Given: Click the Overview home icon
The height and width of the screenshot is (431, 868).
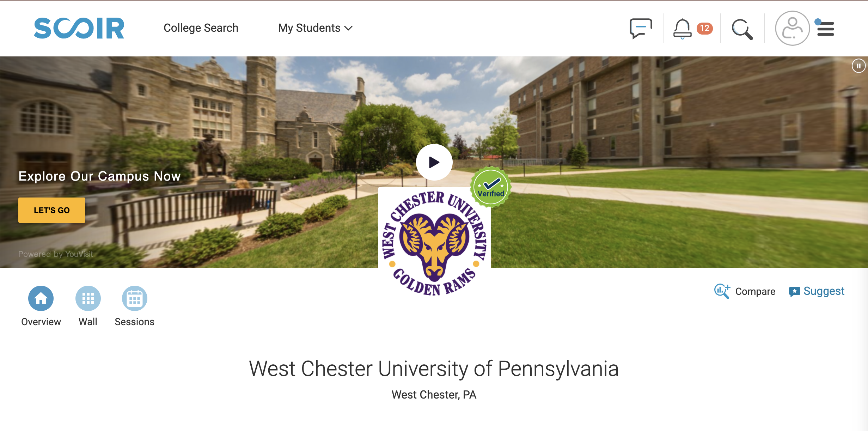Looking at the screenshot, I should [41, 298].
